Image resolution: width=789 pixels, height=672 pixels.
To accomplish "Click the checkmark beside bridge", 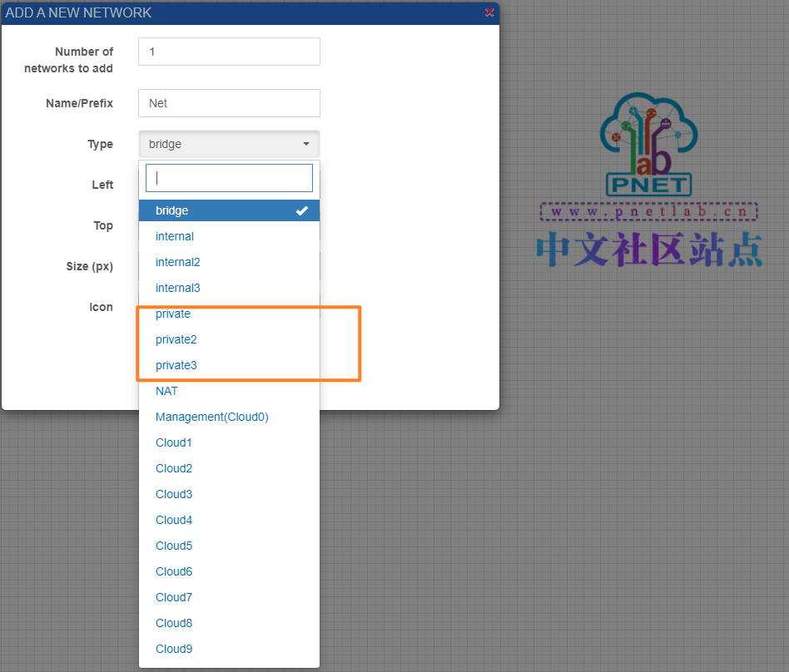I will [302, 210].
